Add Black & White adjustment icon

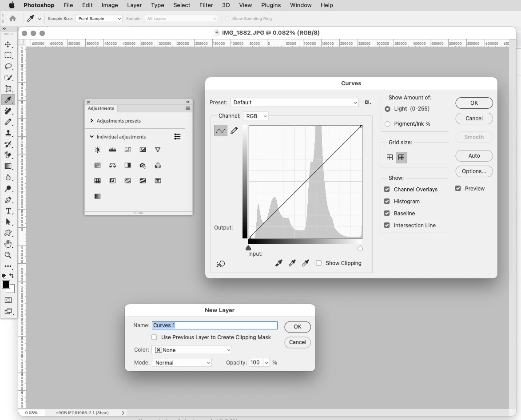pos(127,165)
